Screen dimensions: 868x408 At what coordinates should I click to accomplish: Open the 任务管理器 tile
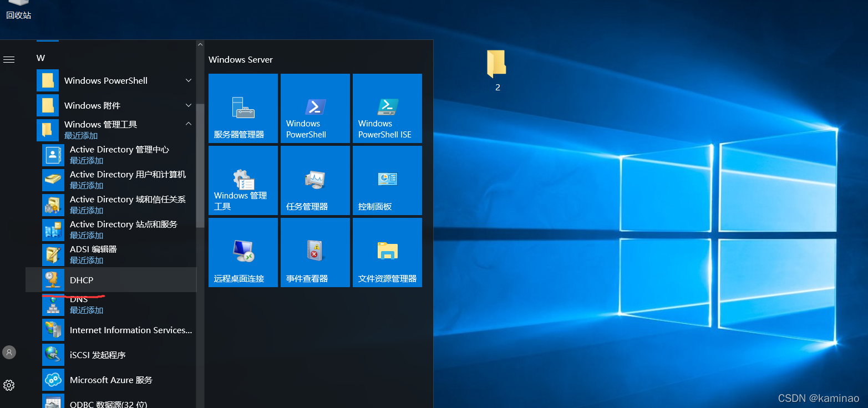pyautogui.click(x=315, y=180)
